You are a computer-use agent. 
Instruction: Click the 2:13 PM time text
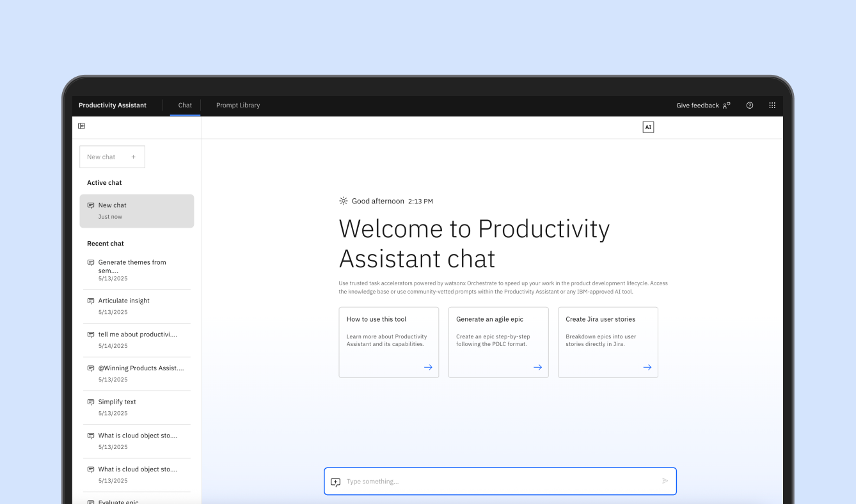420,201
